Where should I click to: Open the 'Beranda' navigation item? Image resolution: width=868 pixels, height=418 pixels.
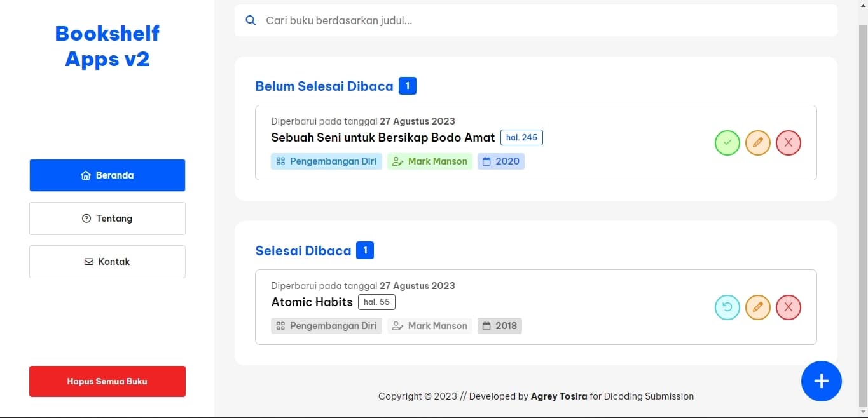(107, 175)
